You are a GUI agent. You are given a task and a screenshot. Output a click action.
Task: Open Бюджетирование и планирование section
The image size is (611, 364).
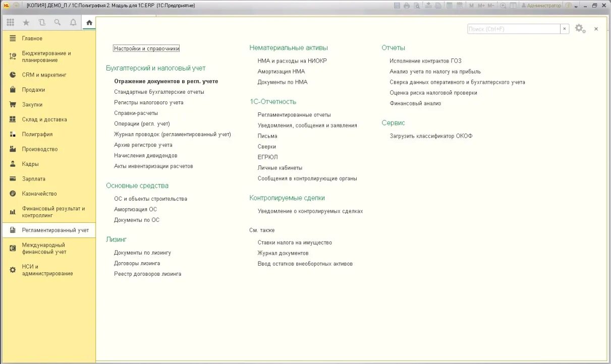click(48, 56)
